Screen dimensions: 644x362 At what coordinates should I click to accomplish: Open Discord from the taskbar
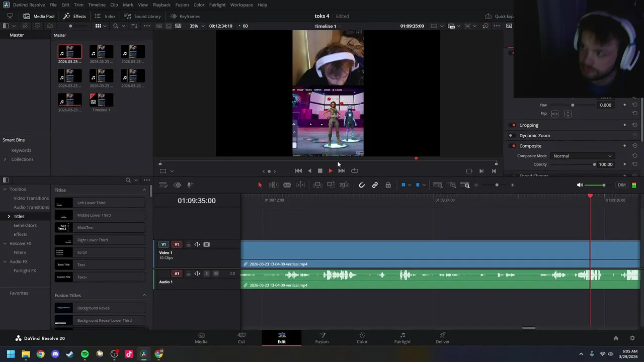pos(55,354)
